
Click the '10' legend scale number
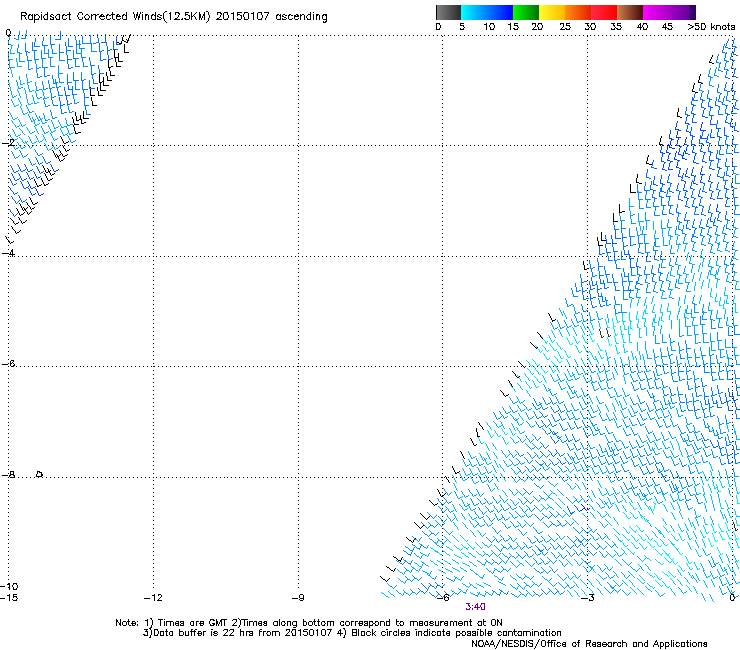[x=489, y=27]
